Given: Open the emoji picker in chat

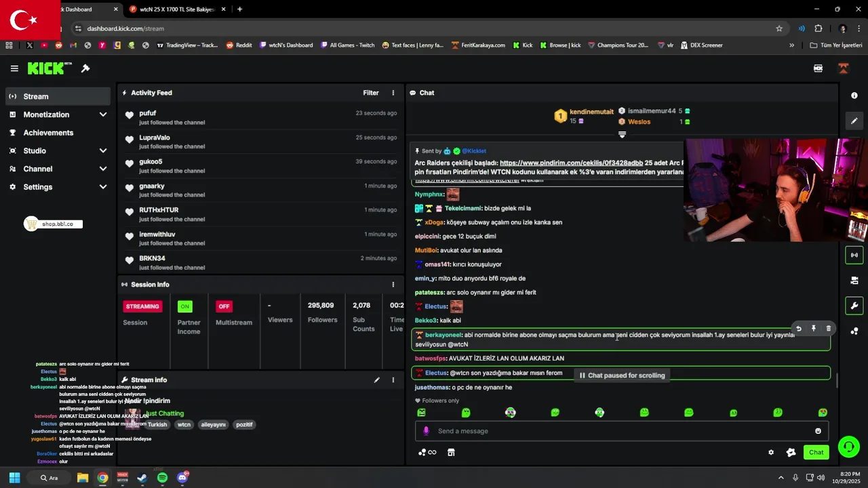Looking at the screenshot, I should (x=818, y=431).
